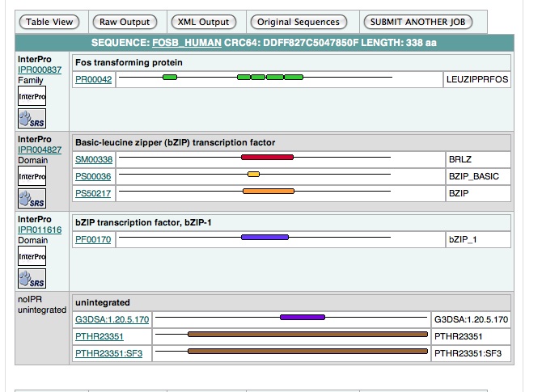
Task: Open the SM00338 SMART link
Action: tap(94, 158)
